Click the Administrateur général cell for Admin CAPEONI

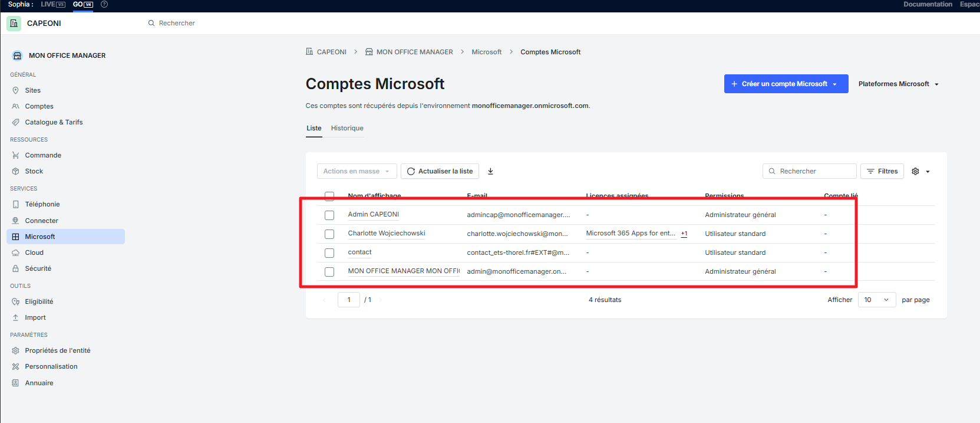tap(740, 215)
